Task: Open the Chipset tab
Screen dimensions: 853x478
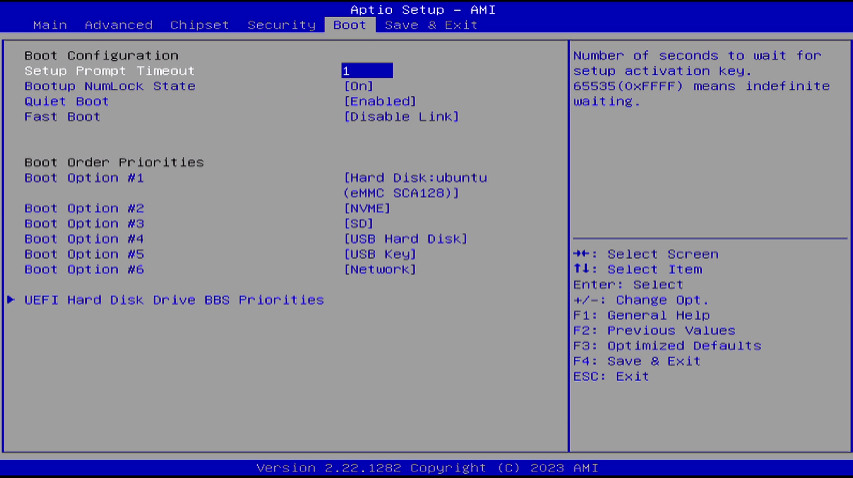Action: [x=200, y=25]
